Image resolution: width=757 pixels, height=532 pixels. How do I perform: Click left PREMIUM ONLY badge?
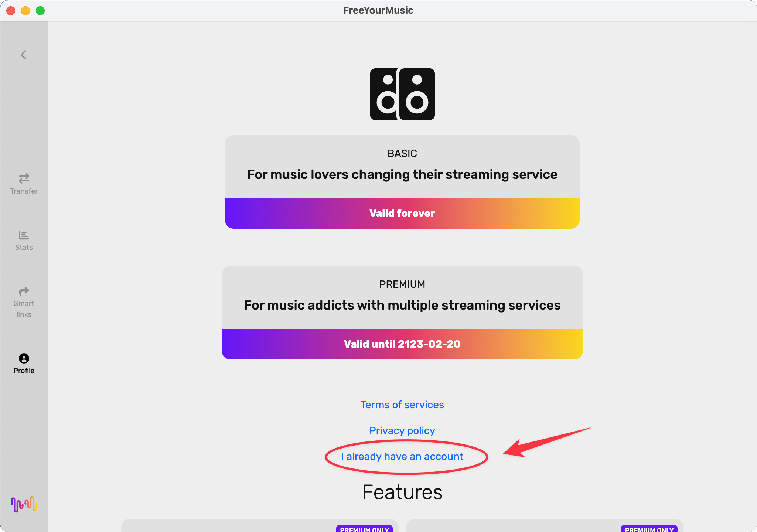[364, 529]
